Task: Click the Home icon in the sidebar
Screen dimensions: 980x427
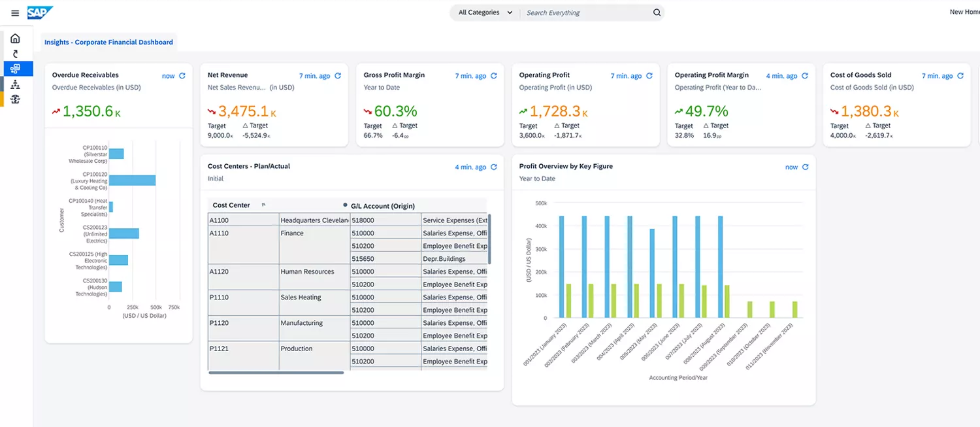Action: point(15,39)
